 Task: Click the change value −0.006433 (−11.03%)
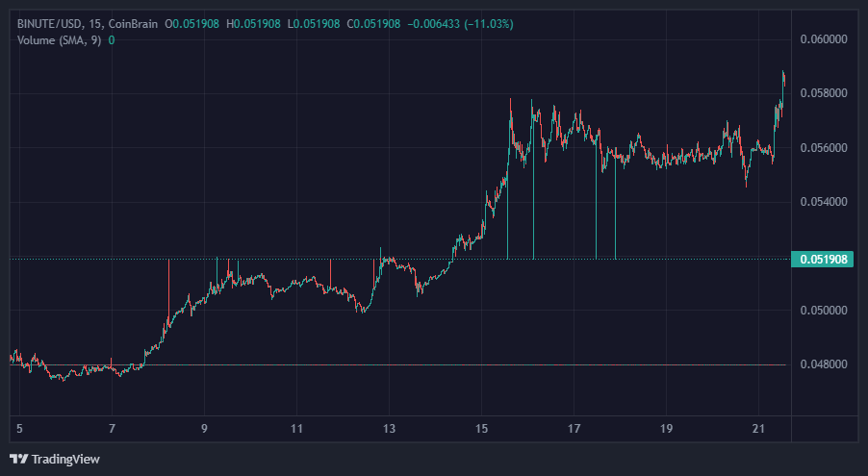coord(461,24)
